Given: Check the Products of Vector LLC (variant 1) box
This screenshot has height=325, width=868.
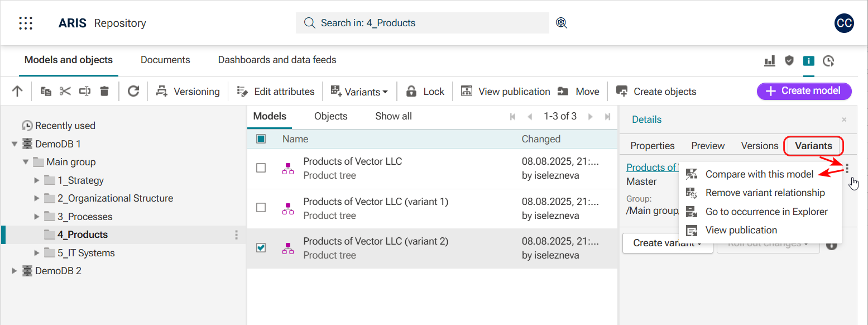Looking at the screenshot, I should (x=261, y=208).
